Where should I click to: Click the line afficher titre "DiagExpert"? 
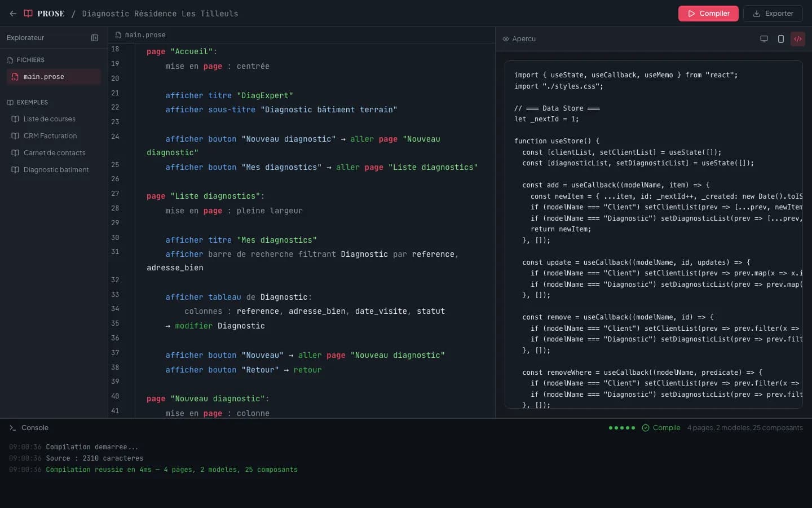coord(229,96)
